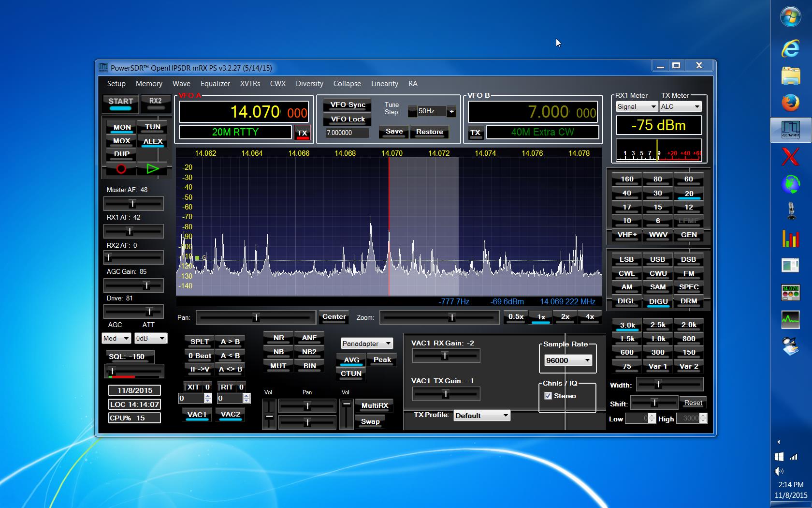812x508 pixels.
Task: Open the TX Profile Default dropdown
Action: coord(481,416)
